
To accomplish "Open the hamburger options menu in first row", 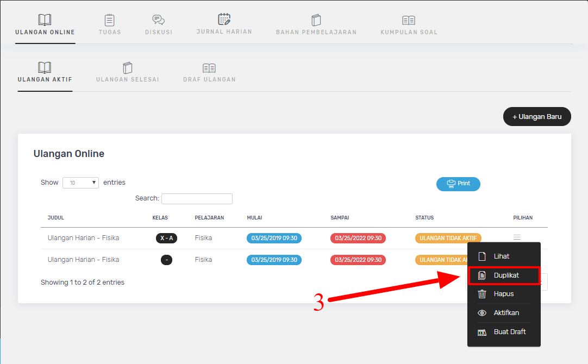I will (x=517, y=237).
